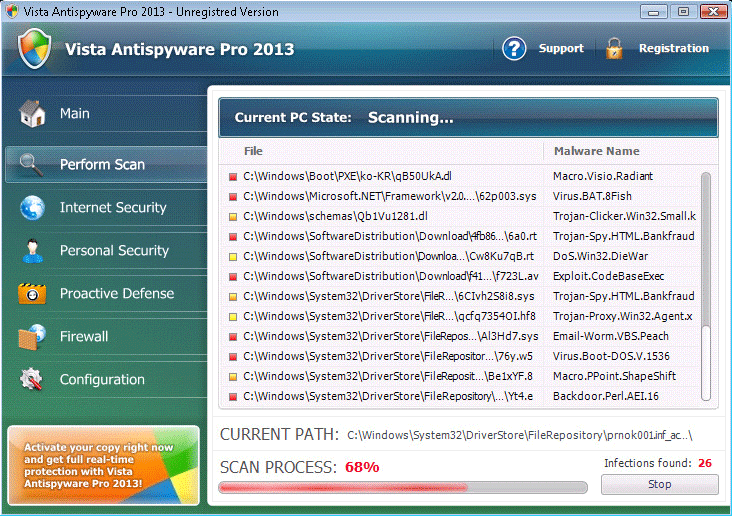732x516 pixels.
Task: Click the Firewall brick wall icon
Action: (32, 336)
